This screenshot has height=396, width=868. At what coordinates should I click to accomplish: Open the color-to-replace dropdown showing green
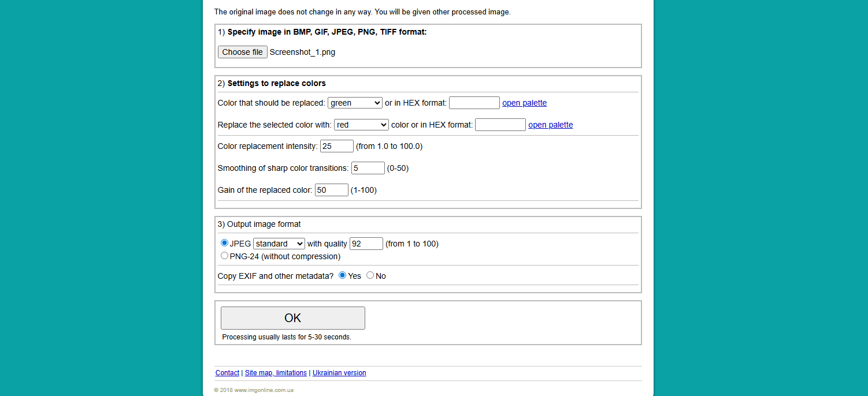355,102
